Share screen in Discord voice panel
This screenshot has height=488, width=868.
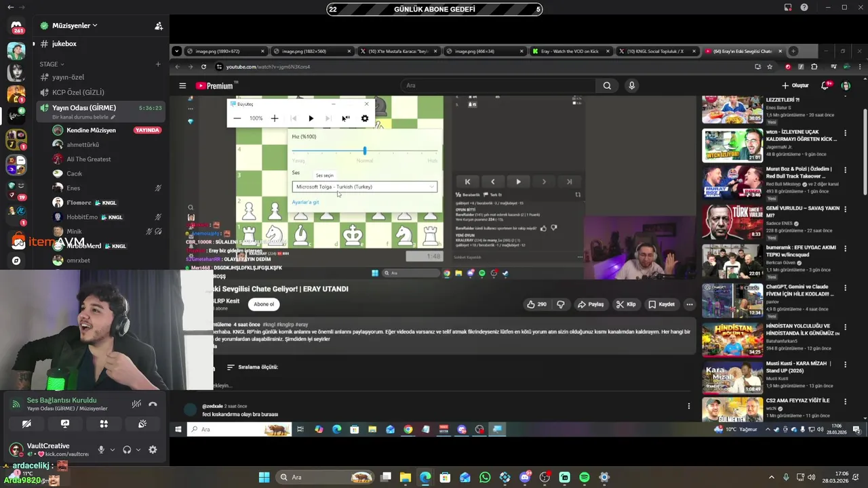pos(65,424)
